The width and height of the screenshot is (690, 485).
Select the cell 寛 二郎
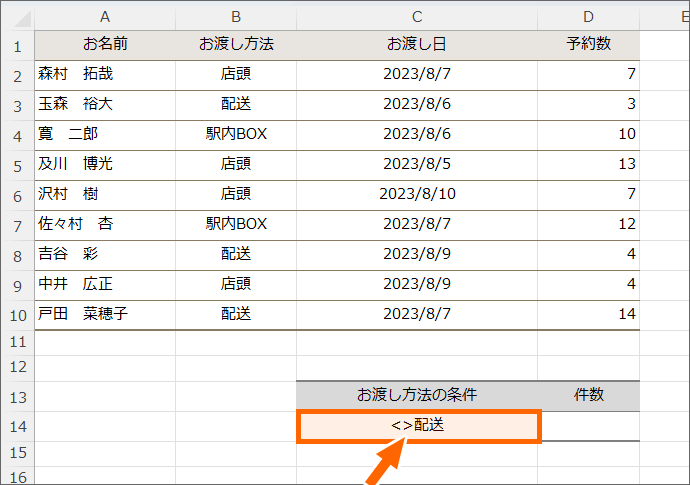click(105, 135)
